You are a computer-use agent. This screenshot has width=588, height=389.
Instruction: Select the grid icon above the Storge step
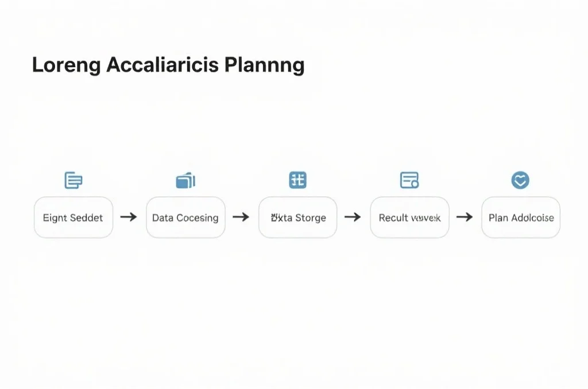[297, 180]
